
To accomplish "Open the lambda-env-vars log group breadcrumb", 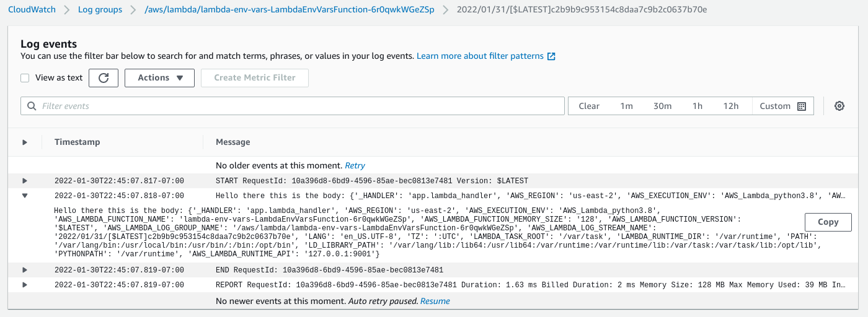I will click(x=289, y=10).
